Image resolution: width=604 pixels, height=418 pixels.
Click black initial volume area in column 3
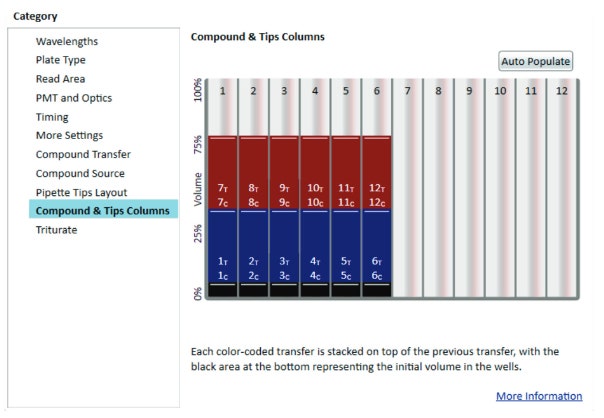[284, 290]
